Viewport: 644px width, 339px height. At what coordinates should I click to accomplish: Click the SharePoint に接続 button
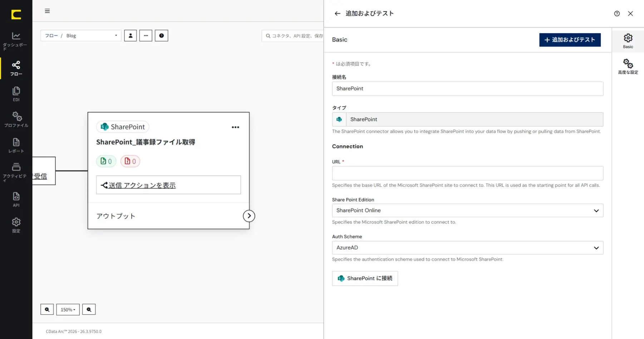365,279
